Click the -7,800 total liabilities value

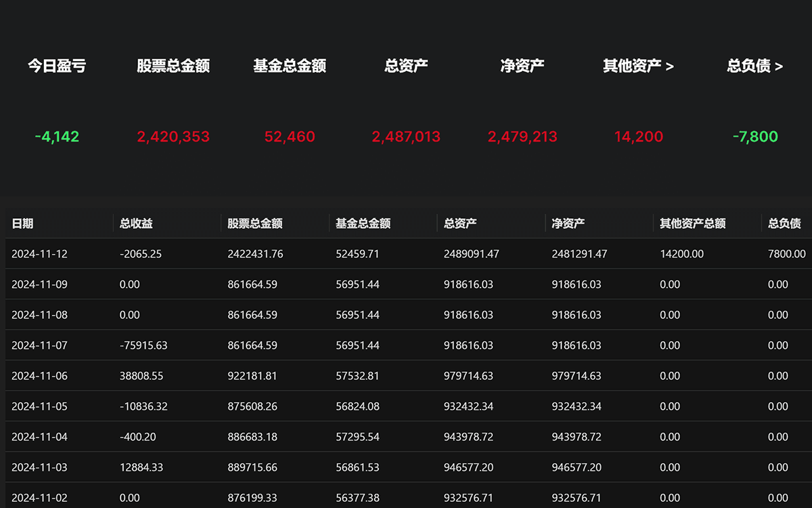tap(754, 137)
